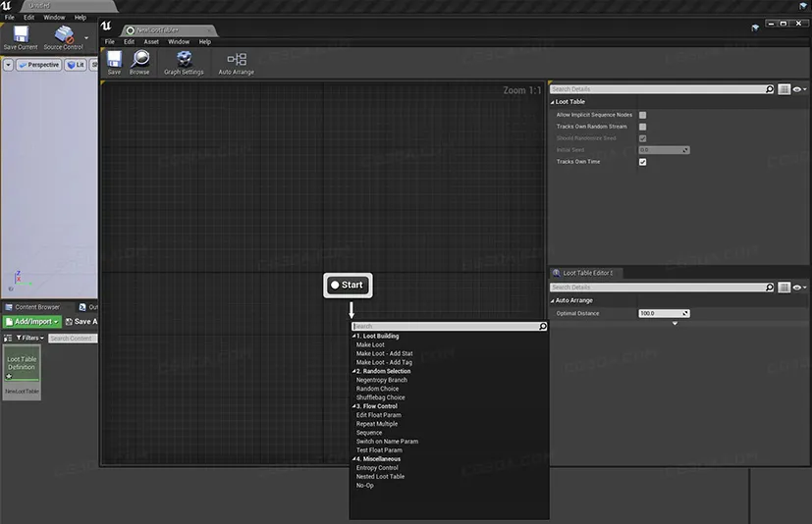Click Unreal logo in Loot Table editor window
Viewport: 812px width, 524px height.
point(106,26)
